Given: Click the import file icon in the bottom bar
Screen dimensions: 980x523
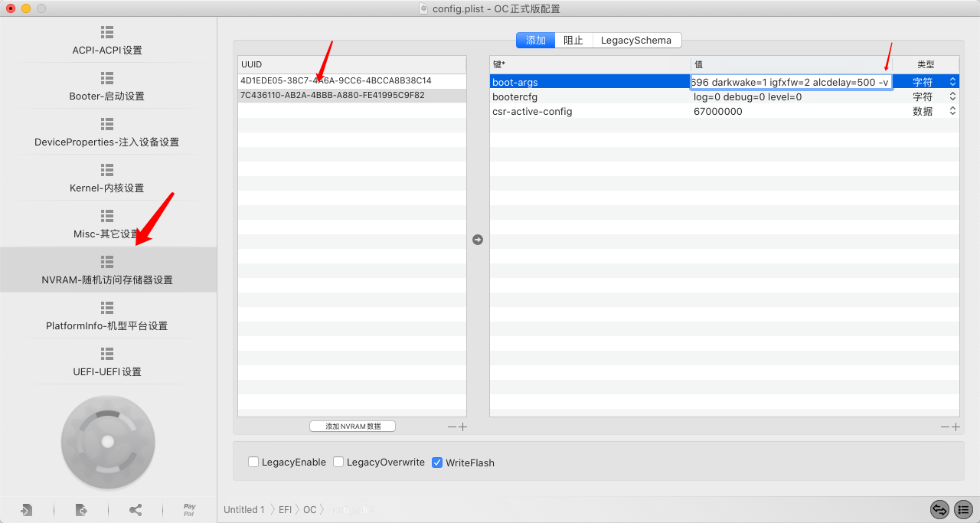Looking at the screenshot, I should tap(27, 510).
